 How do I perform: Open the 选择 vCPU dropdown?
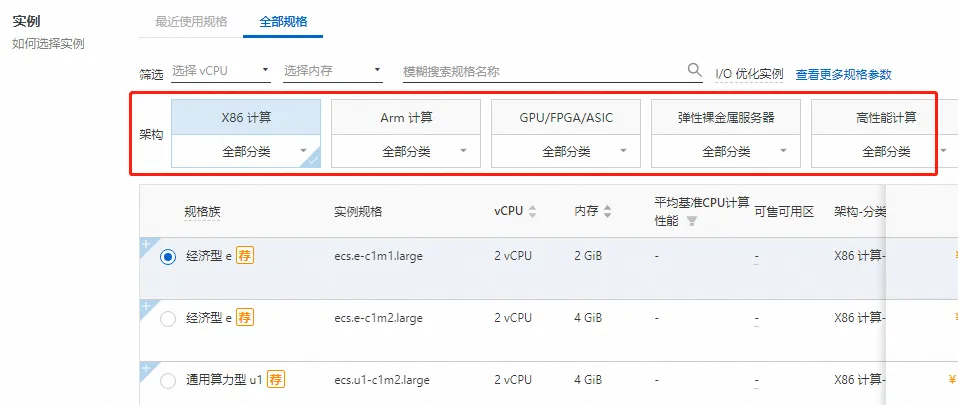(220, 71)
